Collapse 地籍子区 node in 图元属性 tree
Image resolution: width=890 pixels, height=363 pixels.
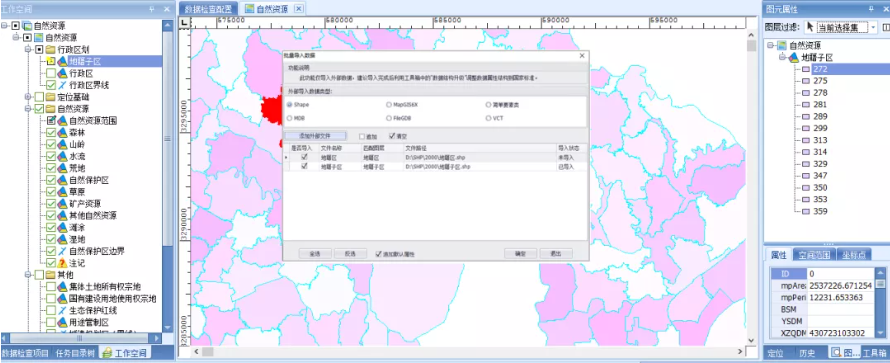782,57
